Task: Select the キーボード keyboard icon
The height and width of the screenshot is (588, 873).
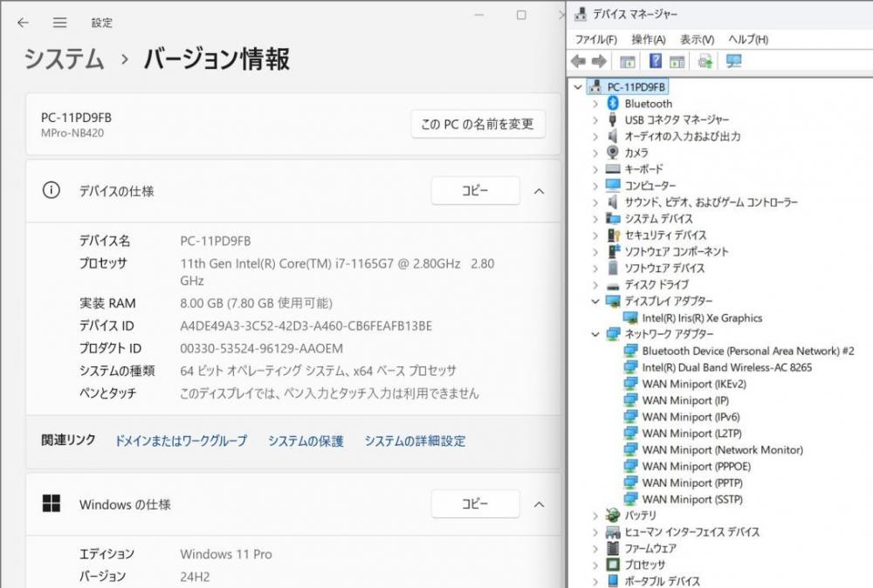Action: pos(613,168)
